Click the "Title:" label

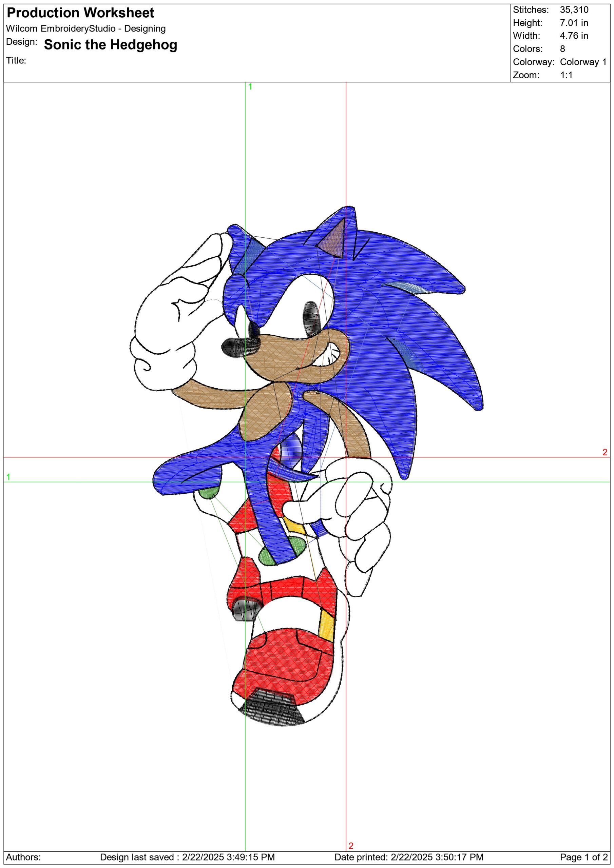(16, 60)
